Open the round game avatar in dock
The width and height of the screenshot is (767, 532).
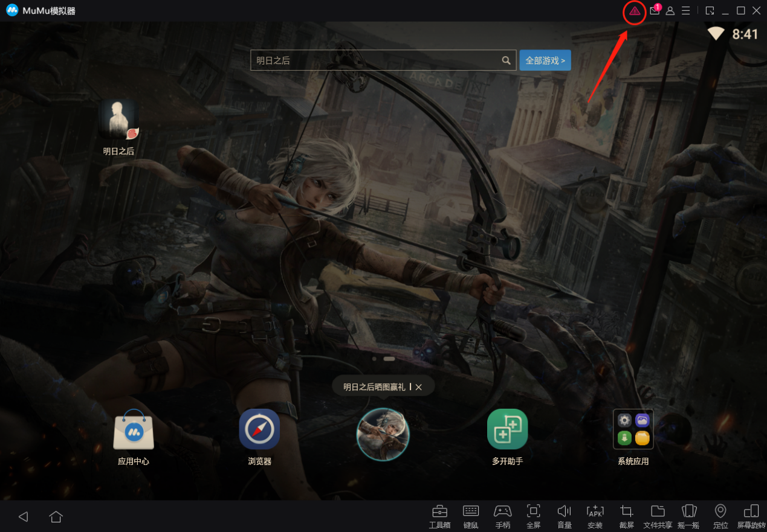(383, 434)
